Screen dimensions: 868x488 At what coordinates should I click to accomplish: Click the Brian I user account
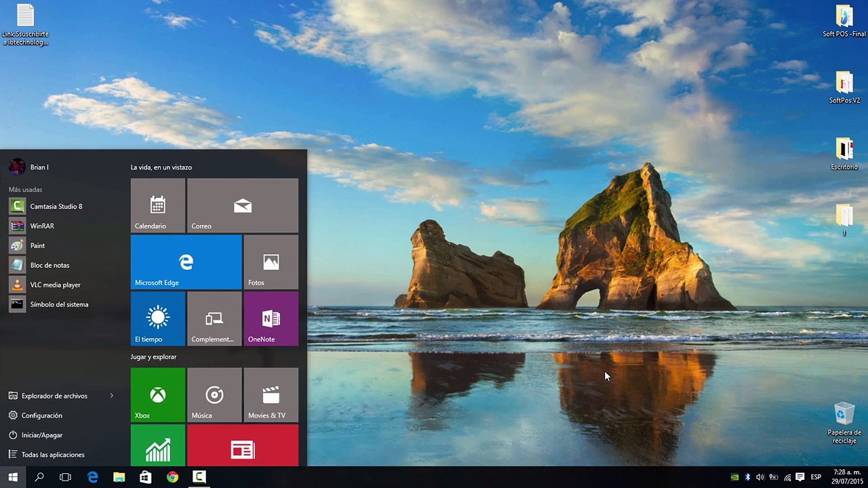click(x=28, y=167)
